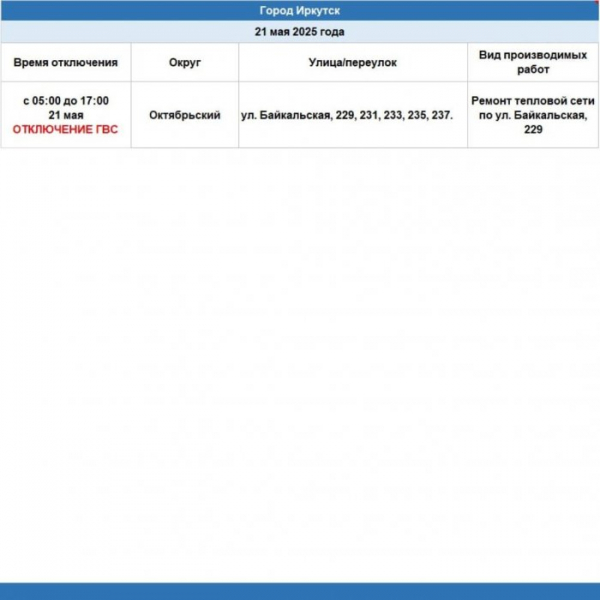Click the red 'ОТКЛЮЧЕНИЕ ГВС' text

(x=65, y=130)
